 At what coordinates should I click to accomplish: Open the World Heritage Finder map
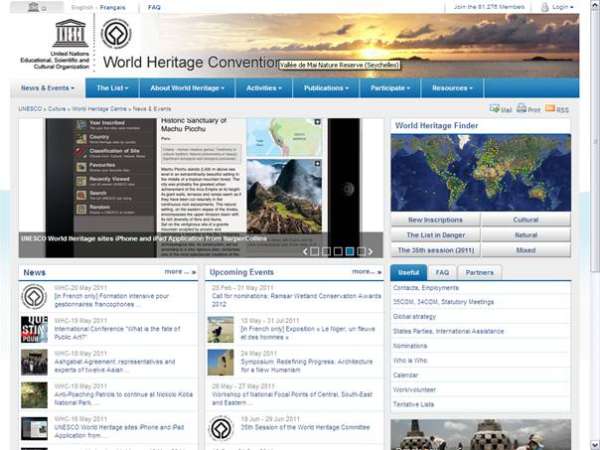pos(481,172)
